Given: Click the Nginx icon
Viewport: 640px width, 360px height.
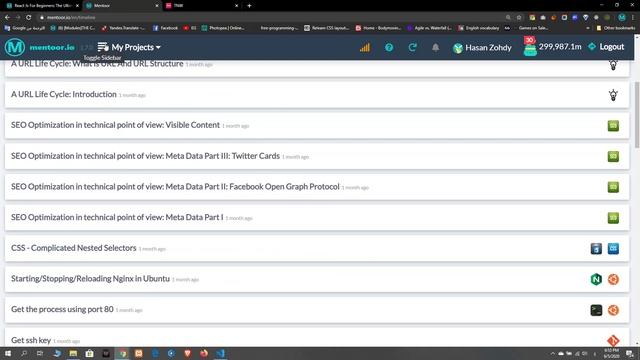Looking at the screenshot, I should tap(596, 279).
